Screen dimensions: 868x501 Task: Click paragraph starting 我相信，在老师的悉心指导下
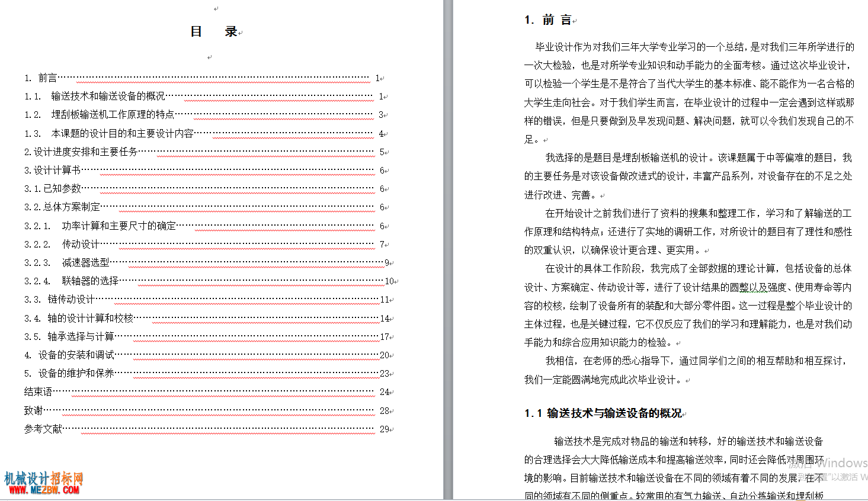[686, 370]
